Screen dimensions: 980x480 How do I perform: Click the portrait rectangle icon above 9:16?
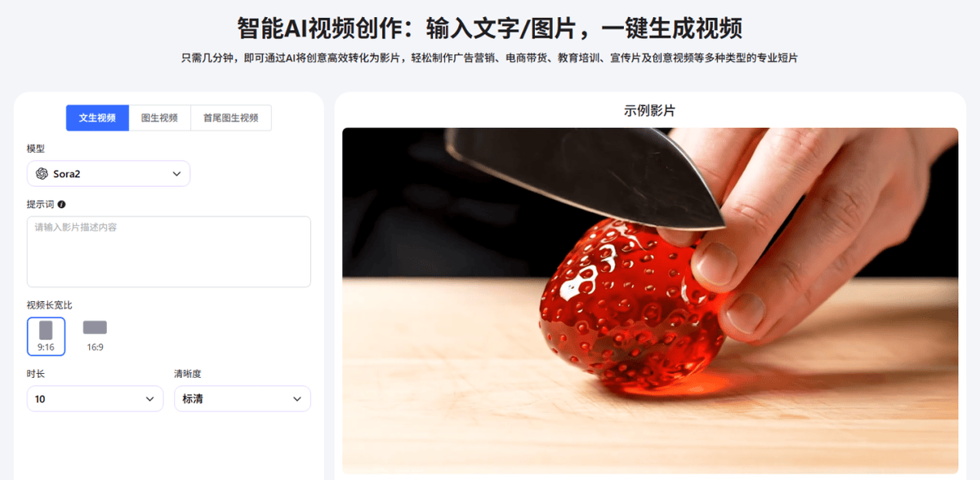coord(46,330)
